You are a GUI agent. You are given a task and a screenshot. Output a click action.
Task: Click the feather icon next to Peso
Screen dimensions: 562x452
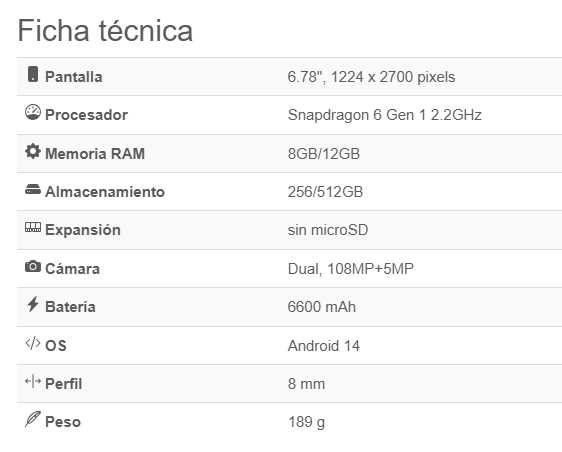tap(33, 419)
